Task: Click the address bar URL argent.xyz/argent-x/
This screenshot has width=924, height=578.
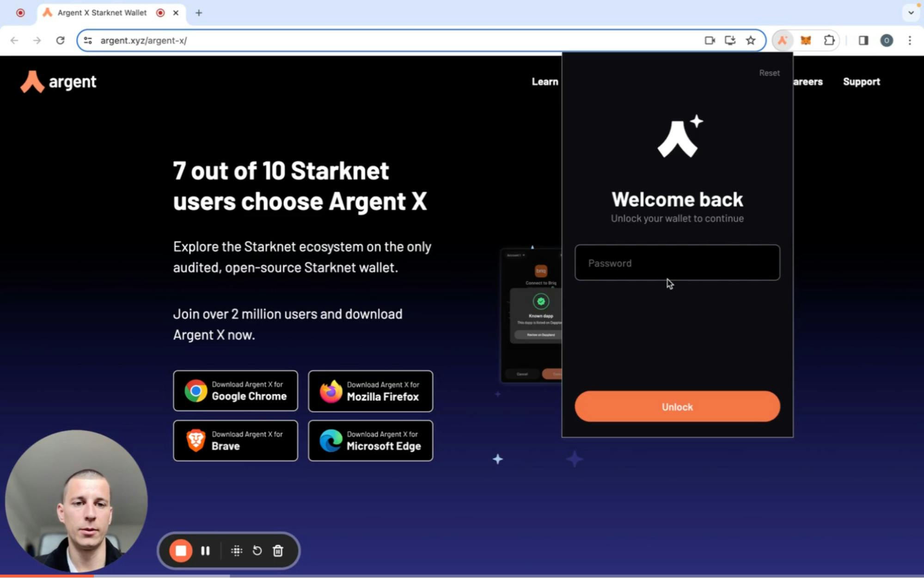Action: click(144, 40)
